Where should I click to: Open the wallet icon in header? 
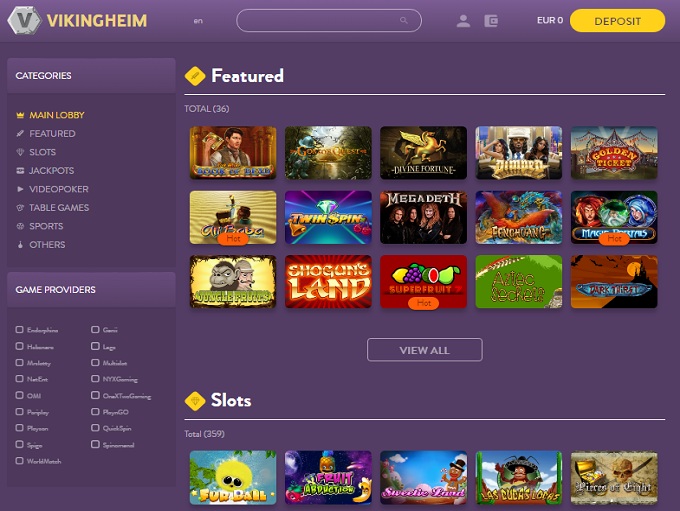[491, 21]
